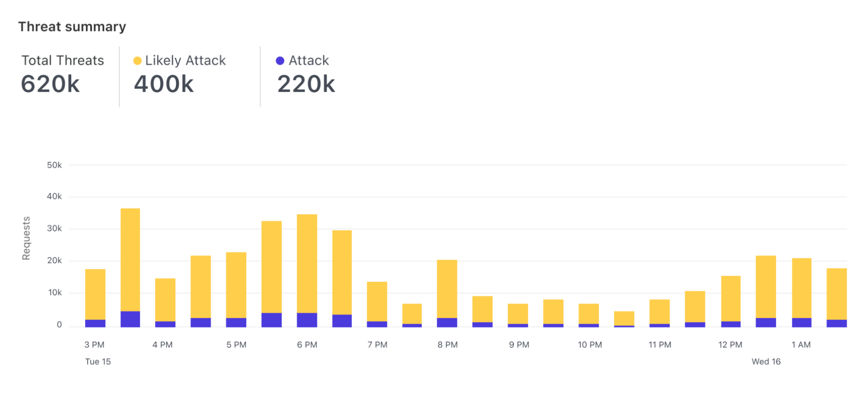Select the yellow bar segment at 8 PM
Image resolution: width=868 pixels, height=393 pixels.
click(x=447, y=288)
